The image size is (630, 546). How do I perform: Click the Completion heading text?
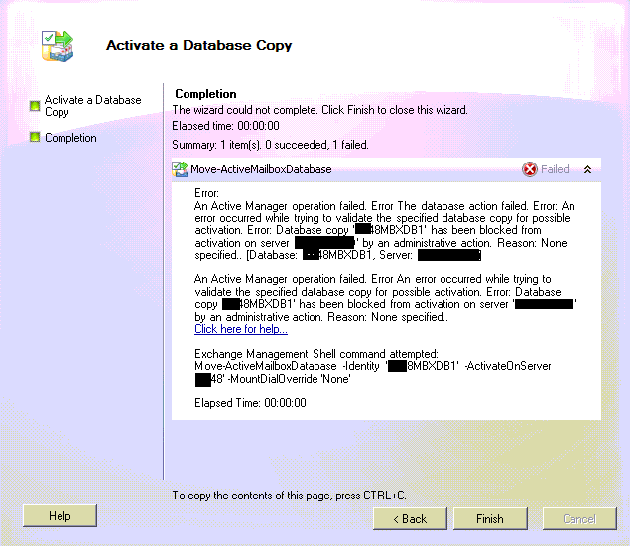(x=206, y=94)
